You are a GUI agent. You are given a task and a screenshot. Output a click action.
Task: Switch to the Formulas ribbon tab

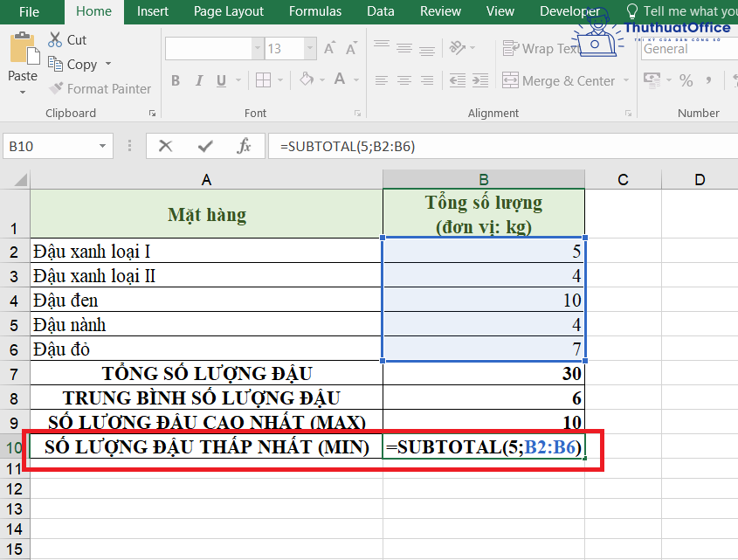point(314,11)
